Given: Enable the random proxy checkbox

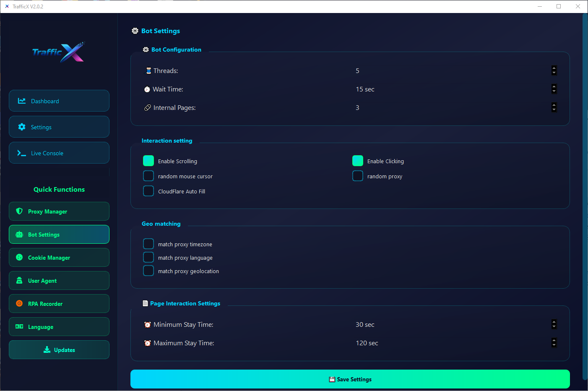Looking at the screenshot, I should (358, 176).
